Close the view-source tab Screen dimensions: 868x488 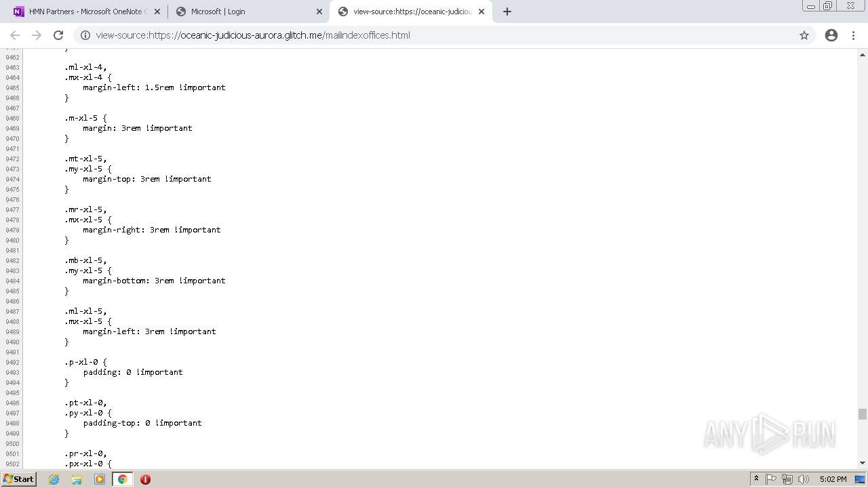(481, 12)
